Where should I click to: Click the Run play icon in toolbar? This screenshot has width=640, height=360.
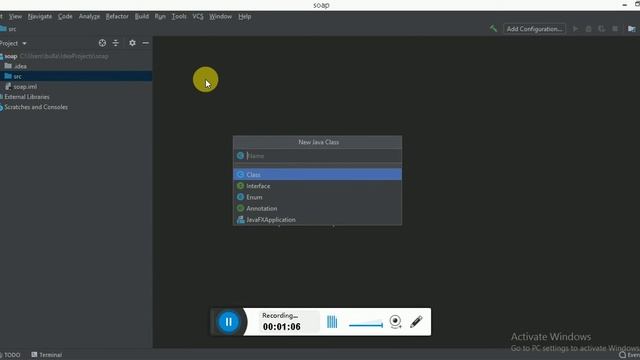tap(576, 29)
